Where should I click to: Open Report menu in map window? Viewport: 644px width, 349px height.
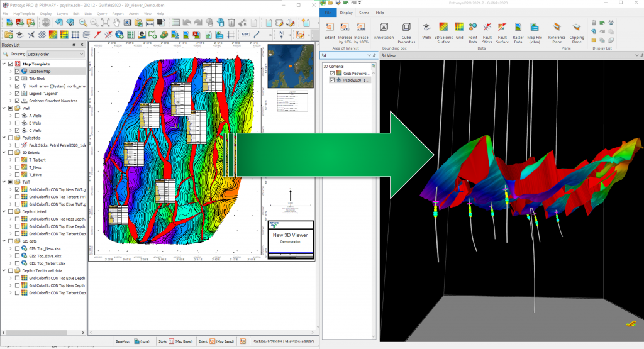[118, 14]
